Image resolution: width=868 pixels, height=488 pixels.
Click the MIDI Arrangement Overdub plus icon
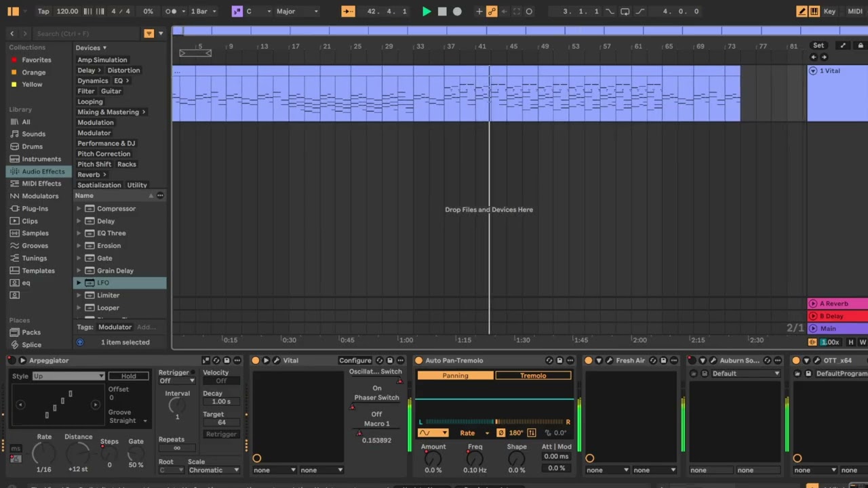pos(479,12)
